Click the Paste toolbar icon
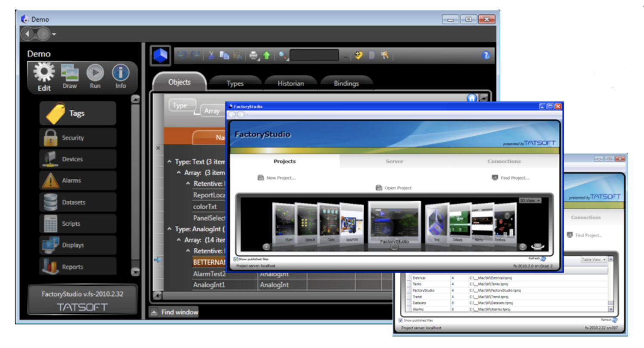Image resolution: width=644 pixels, height=348 pixels. [237, 55]
